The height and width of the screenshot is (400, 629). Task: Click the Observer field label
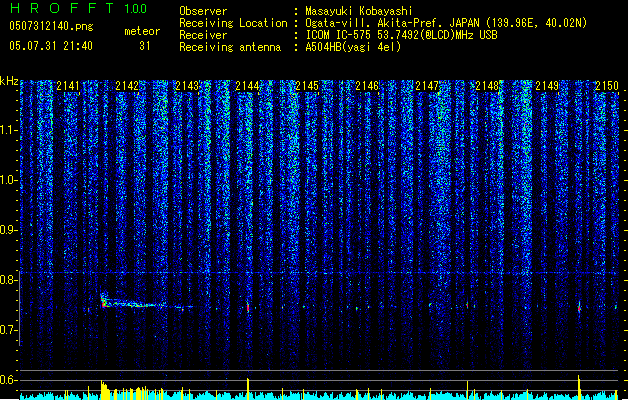203,11
